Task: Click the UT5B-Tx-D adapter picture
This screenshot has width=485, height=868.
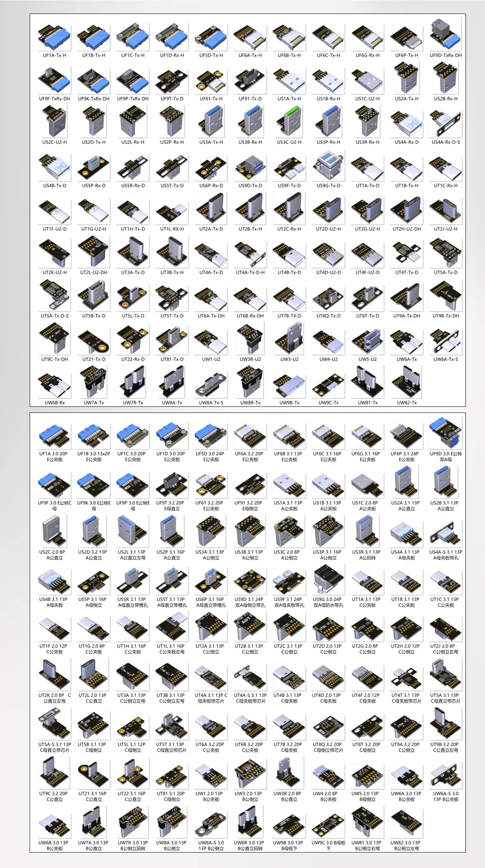Action: point(93,296)
